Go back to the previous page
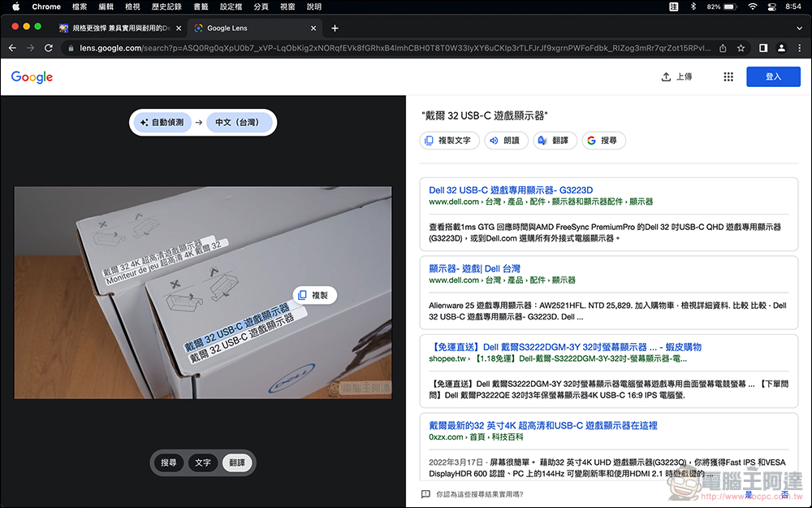 click(12, 48)
